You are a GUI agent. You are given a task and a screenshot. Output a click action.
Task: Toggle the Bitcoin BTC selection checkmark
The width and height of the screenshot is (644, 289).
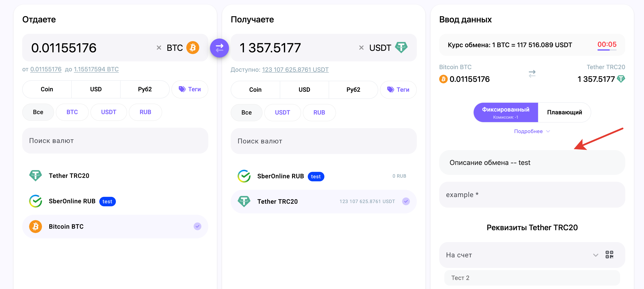coord(198,227)
